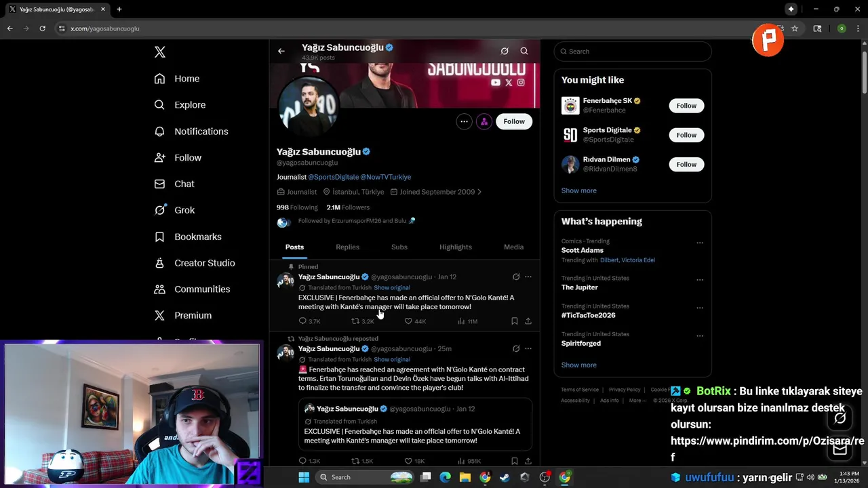Image resolution: width=868 pixels, height=488 pixels.
Task: Open 25m post more options menu
Action: point(528,348)
